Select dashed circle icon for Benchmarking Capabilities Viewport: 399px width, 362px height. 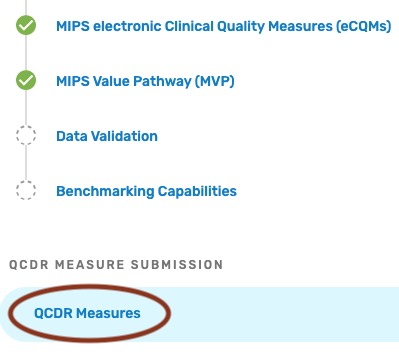26,190
